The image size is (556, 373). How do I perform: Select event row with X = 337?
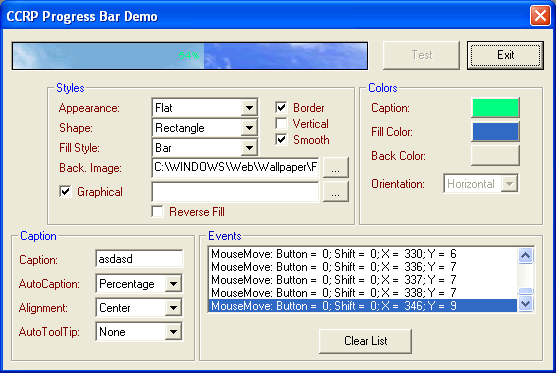point(363,280)
